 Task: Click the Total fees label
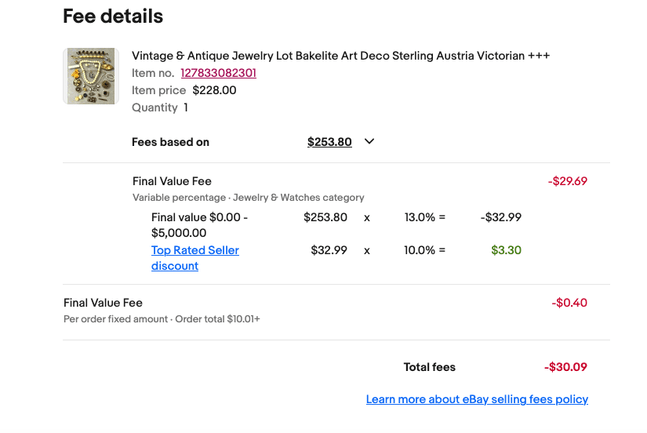coord(429,367)
